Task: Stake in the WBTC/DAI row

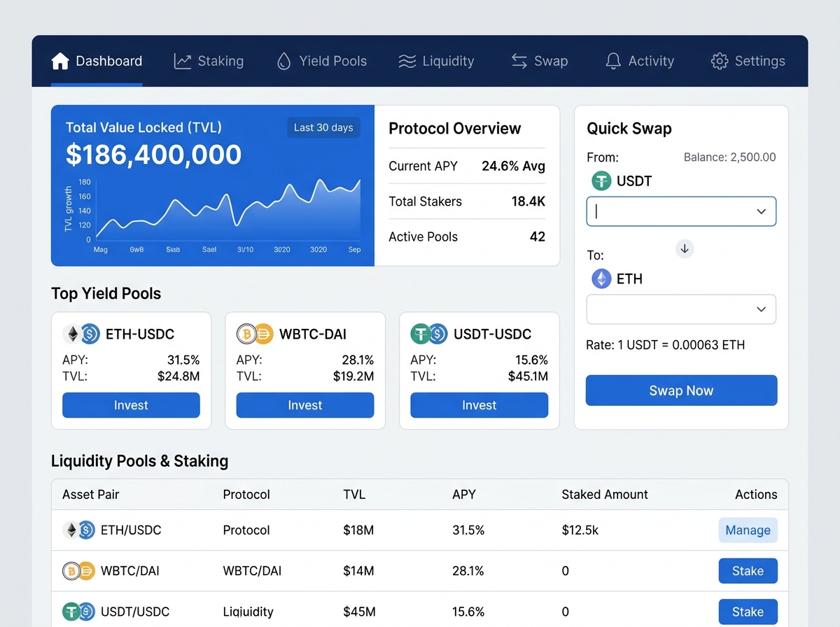Action: [x=748, y=571]
